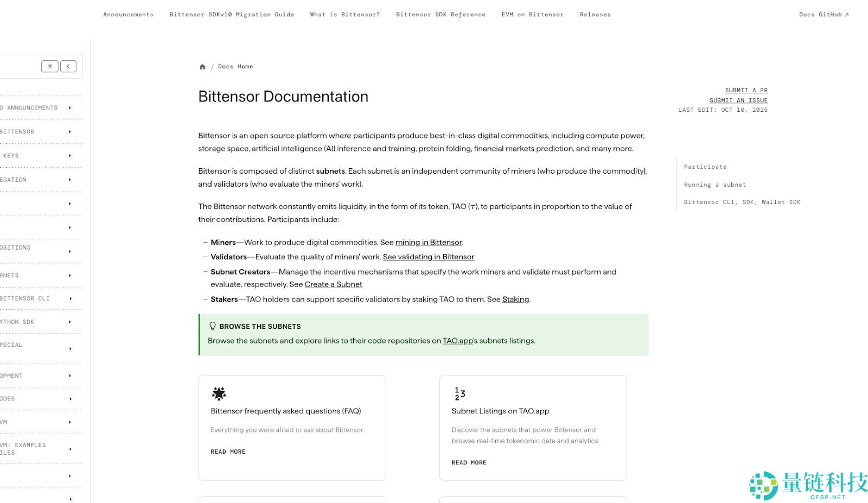Jump to Running a subnet section
This screenshot has width=868, height=503.
714,184
